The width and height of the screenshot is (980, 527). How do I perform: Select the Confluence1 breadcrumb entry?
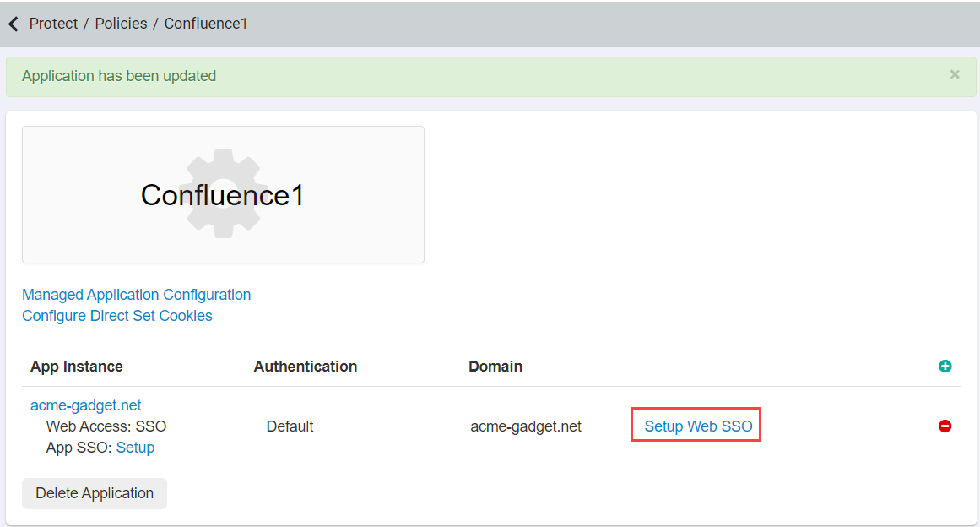[206, 24]
